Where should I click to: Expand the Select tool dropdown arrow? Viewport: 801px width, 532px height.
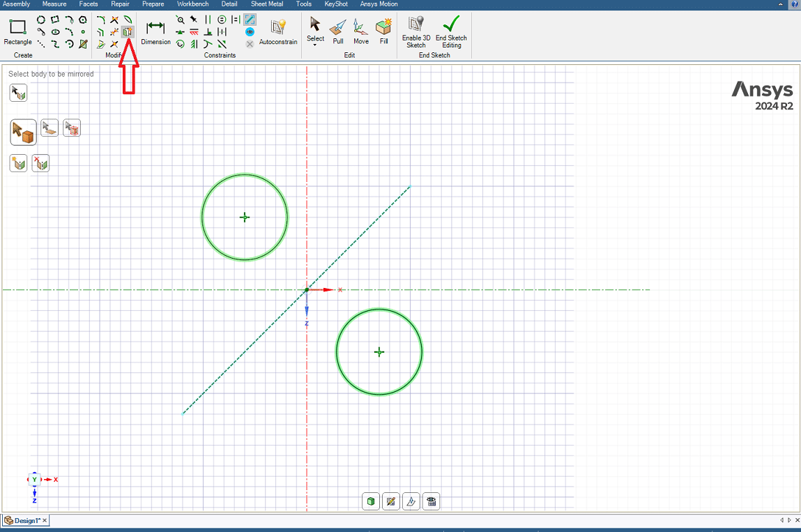[315, 46]
